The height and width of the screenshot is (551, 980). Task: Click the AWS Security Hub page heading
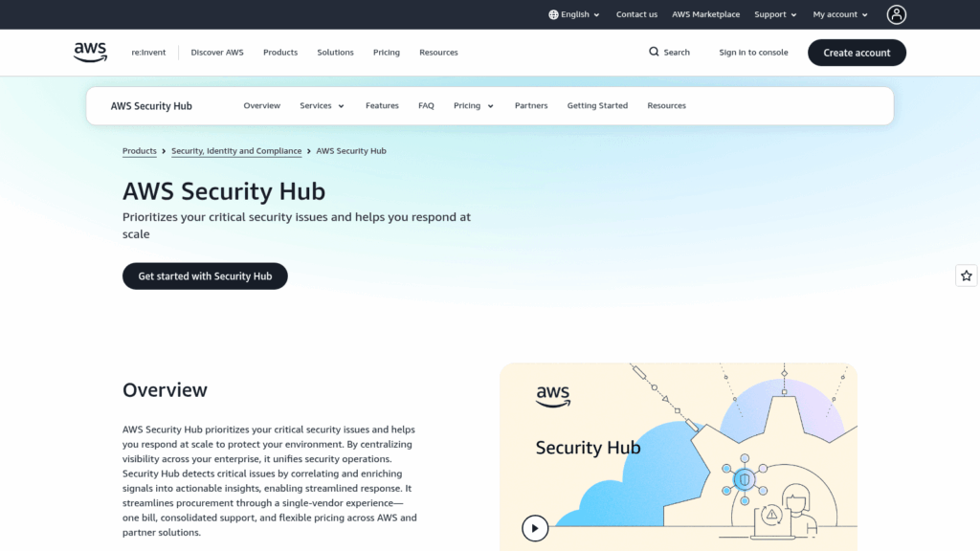[224, 191]
